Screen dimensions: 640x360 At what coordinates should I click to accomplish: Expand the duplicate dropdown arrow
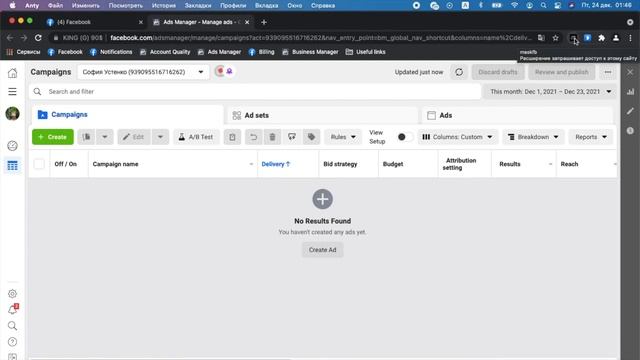pos(105,137)
